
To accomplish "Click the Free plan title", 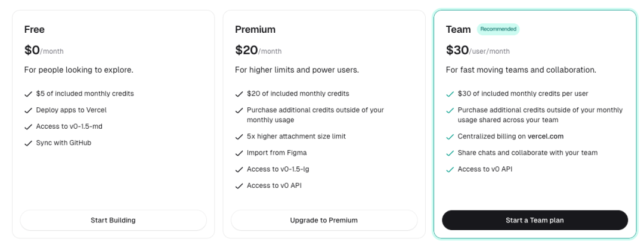I will [x=35, y=30].
